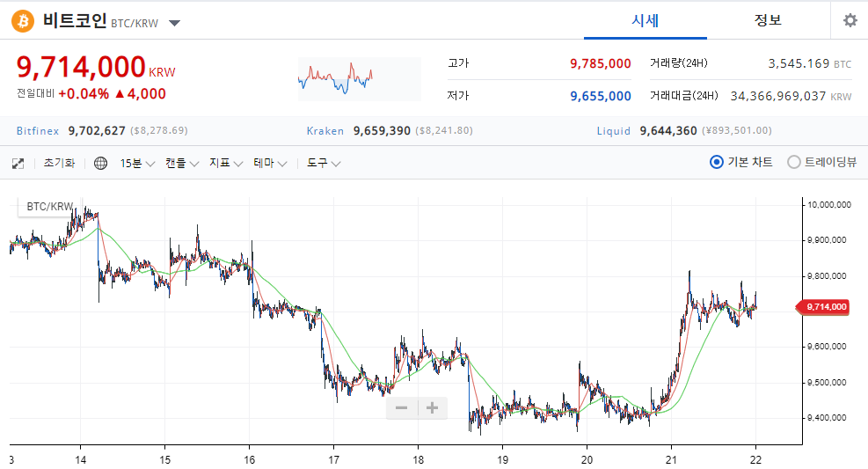This screenshot has height=469, width=868.
Task: Click the Kraken price 9,659,390
Action: (382, 131)
